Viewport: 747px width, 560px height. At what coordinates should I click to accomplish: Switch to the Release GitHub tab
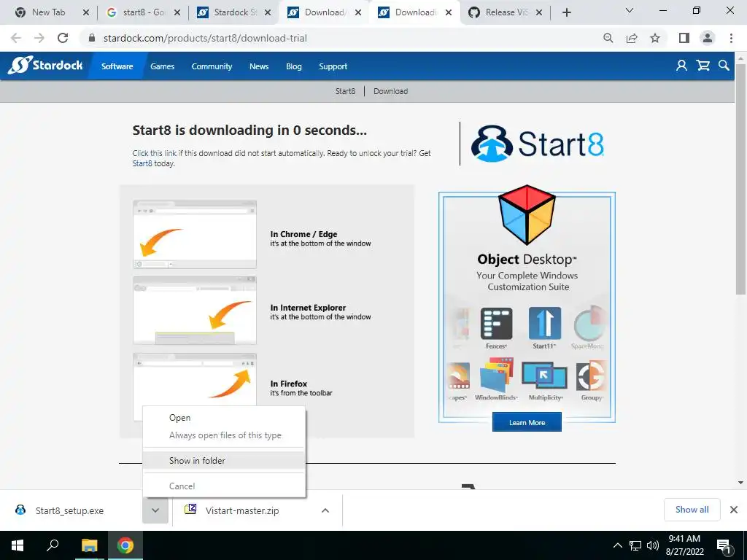[504, 12]
